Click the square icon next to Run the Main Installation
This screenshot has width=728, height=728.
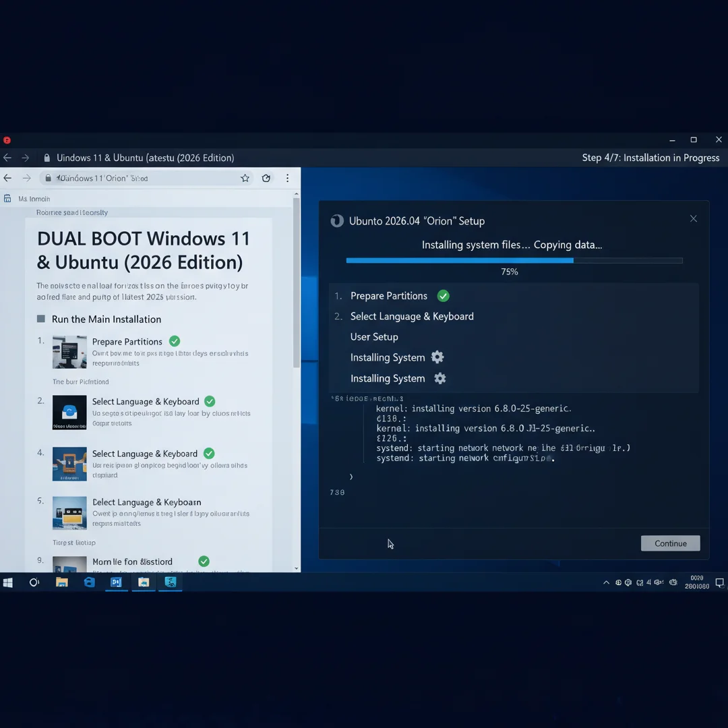pos(41,318)
